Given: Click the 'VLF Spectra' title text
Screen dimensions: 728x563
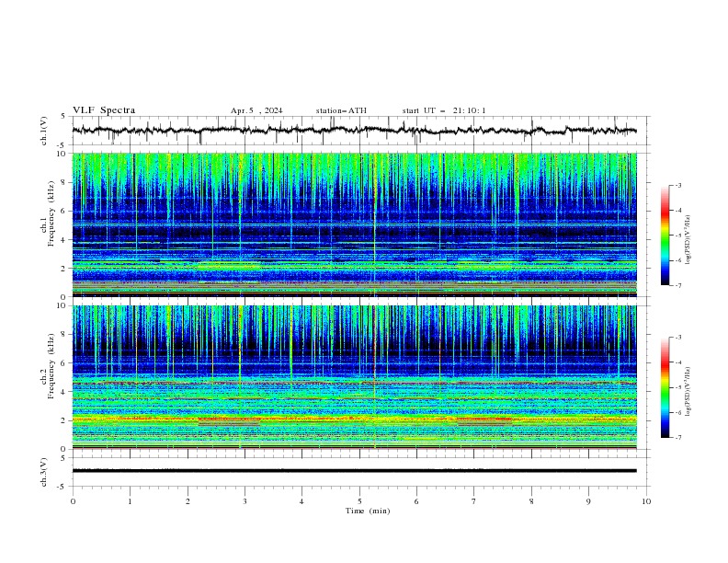Looking at the screenshot, I should (104, 110).
